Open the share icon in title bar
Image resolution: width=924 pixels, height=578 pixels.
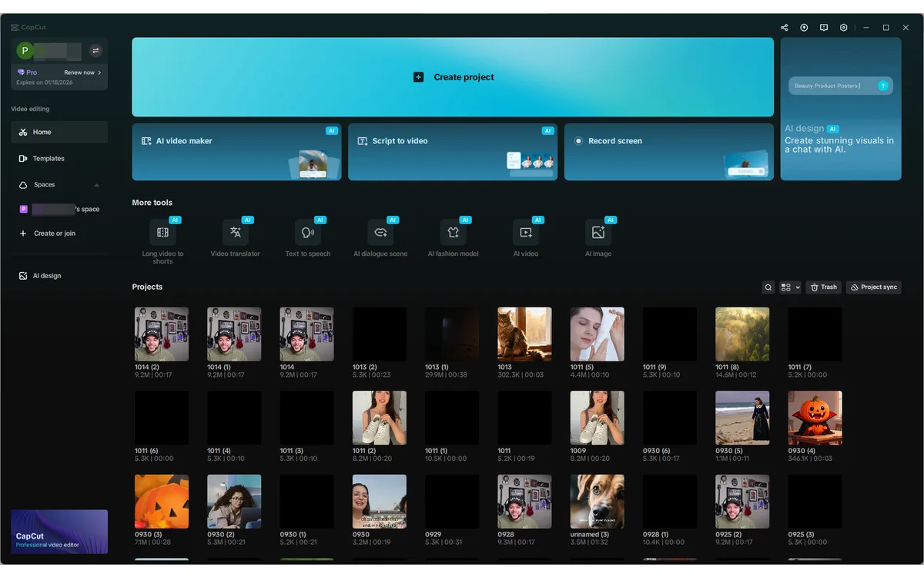pyautogui.click(x=784, y=28)
